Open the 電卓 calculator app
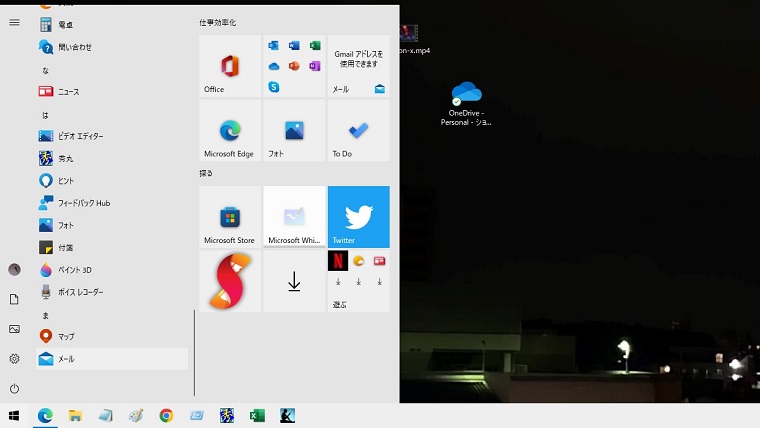This screenshot has height=428, width=760. click(112, 25)
